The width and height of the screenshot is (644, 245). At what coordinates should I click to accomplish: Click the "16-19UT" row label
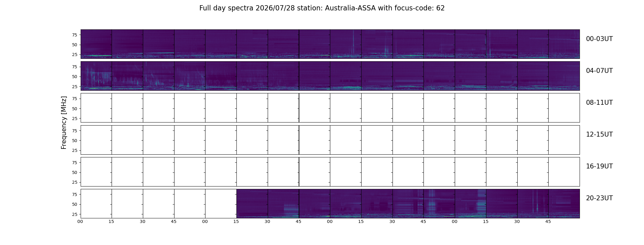pos(599,166)
